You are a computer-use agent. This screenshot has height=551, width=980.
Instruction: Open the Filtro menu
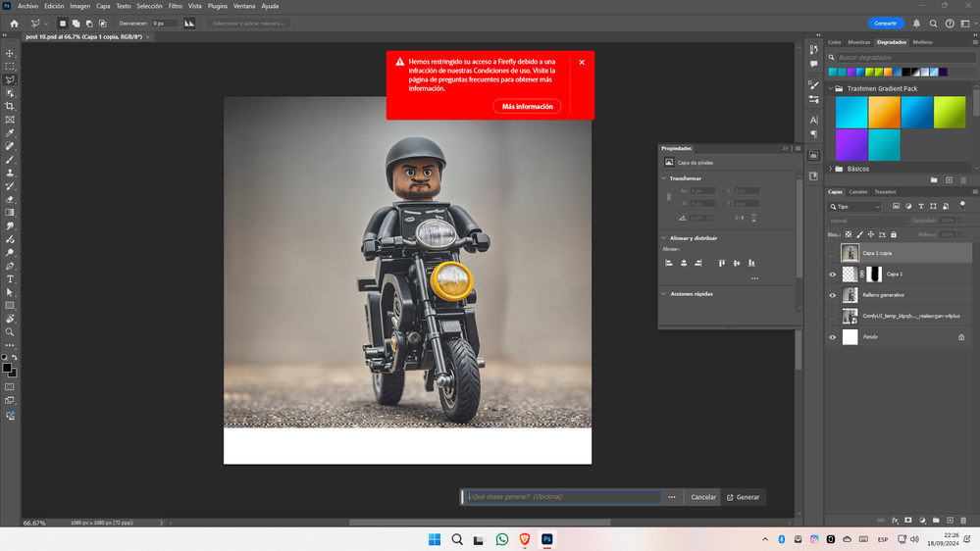point(175,6)
